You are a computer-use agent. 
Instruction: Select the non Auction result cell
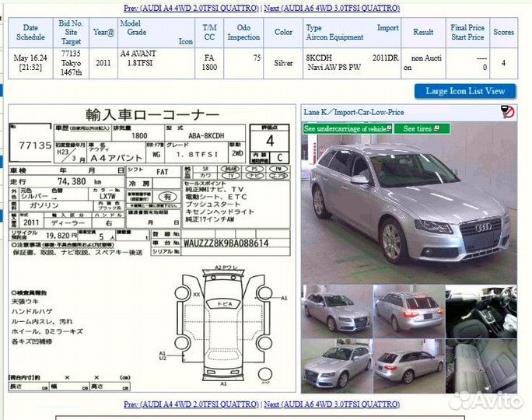coord(423,63)
